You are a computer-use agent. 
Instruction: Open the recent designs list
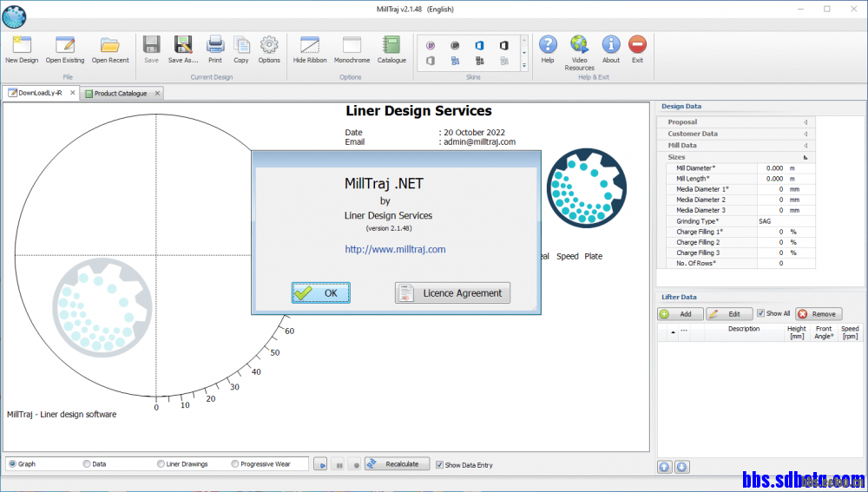(110, 49)
